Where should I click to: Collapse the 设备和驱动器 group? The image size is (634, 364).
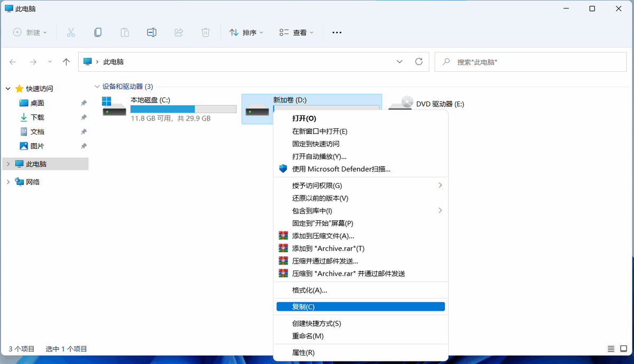[97, 86]
